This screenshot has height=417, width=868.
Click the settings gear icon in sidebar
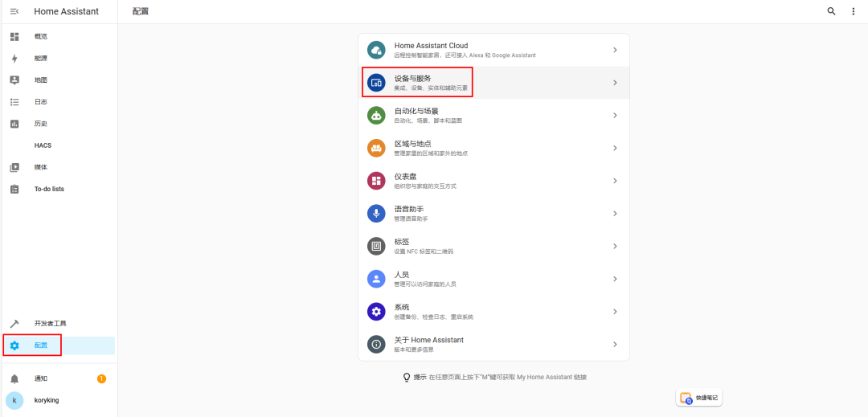[x=14, y=345]
